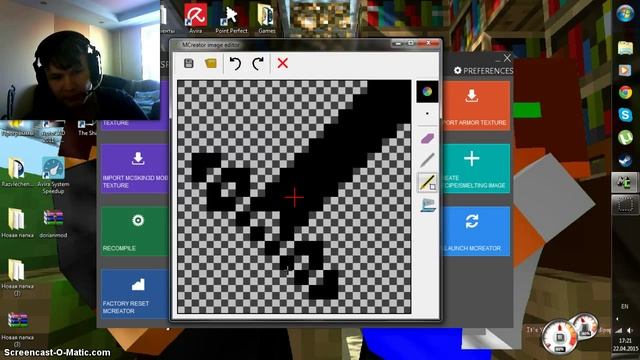Open Skype from the taskbar
Viewport: 640px width, 360px height.
[625, 115]
